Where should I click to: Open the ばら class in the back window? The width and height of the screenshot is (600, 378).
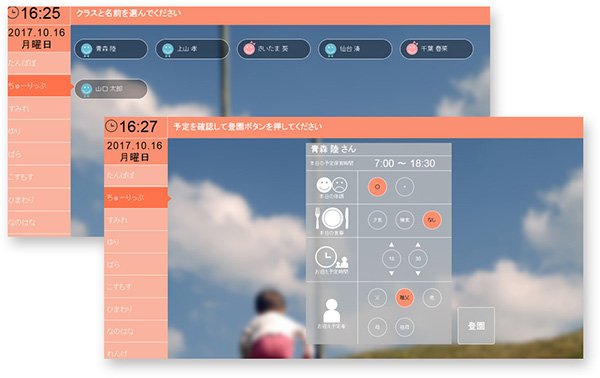pyautogui.click(x=39, y=154)
